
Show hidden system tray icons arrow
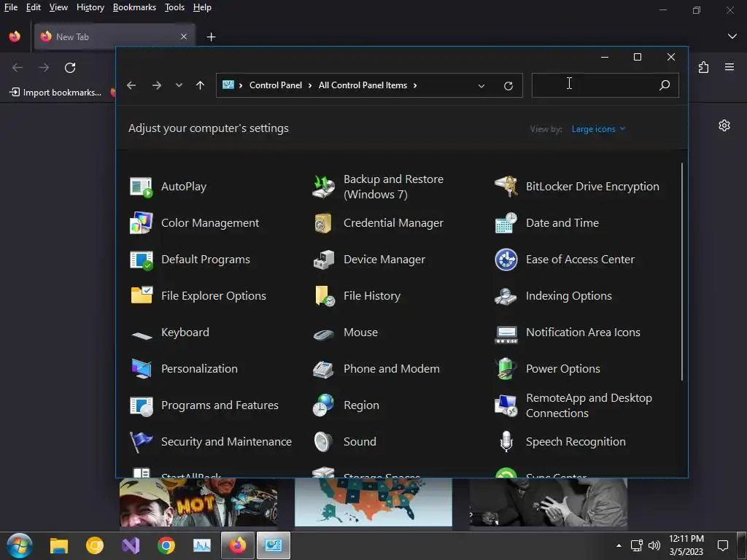pyautogui.click(x=619, y=545)
